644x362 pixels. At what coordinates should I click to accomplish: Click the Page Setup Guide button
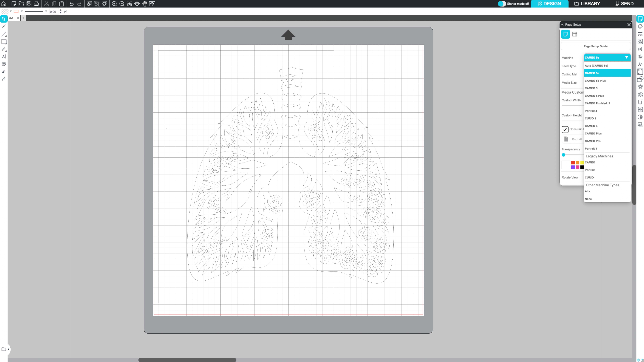click(595, 46)
